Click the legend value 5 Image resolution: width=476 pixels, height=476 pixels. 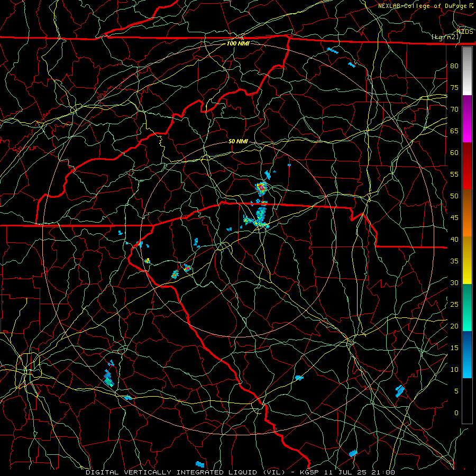click(456, 391)
